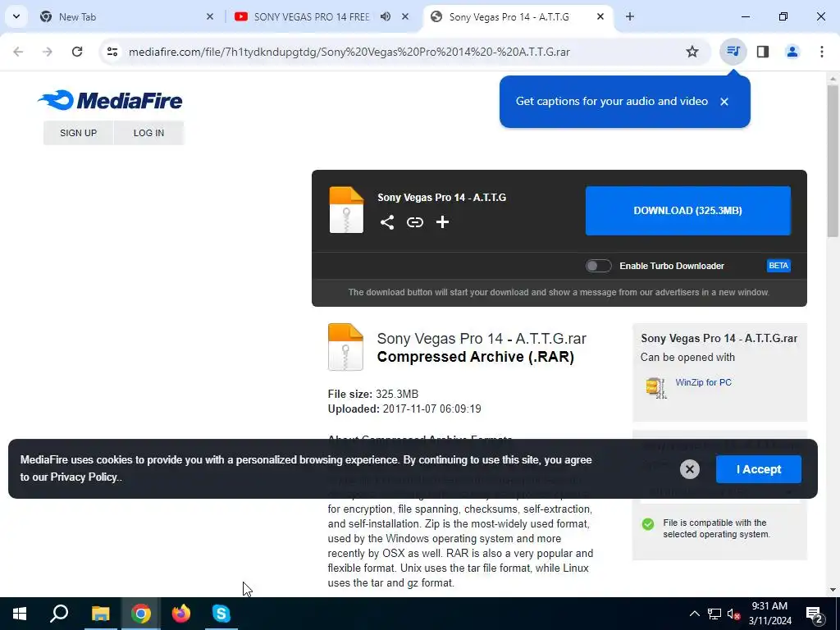Open the tab search dropdown arrow
The width and height of the screenshot is (840, 630).
pos(16,16)
